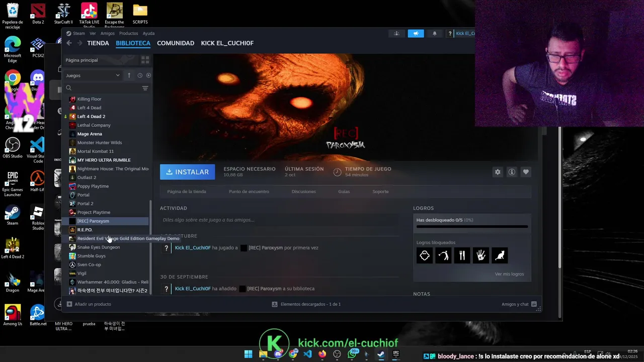This screenshot has width=644, height=362.
Task: Click the blue INSTALAR button
Action: 187,172
